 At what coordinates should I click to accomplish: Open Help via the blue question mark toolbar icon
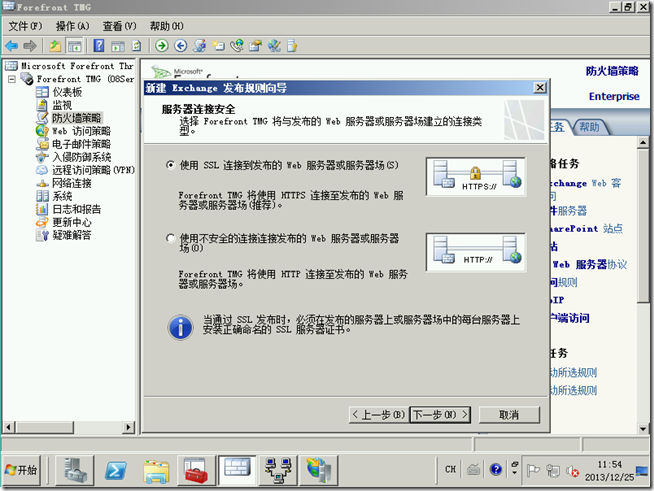point(99,45)
